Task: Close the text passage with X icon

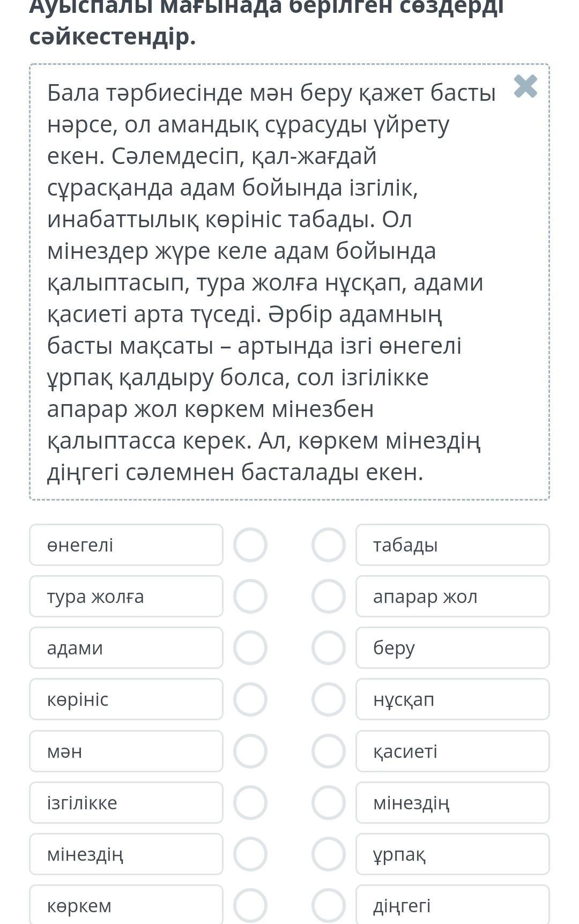Action: tap(525, 86)
